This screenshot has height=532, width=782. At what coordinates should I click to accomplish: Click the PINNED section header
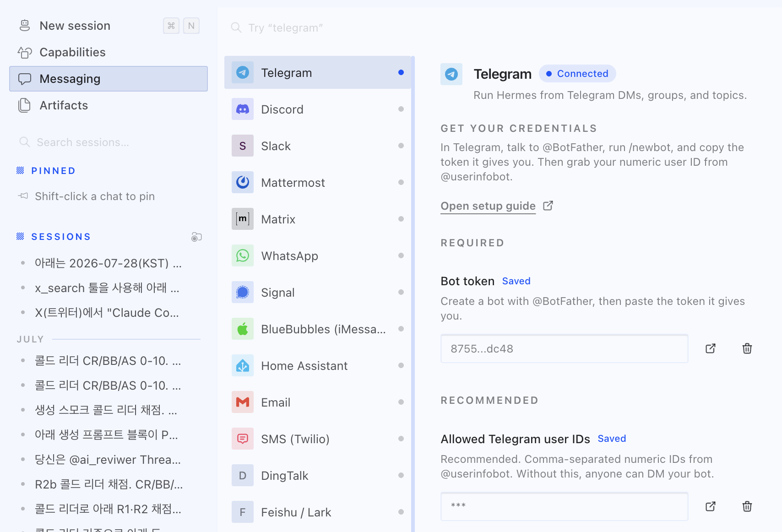point(54,171)
